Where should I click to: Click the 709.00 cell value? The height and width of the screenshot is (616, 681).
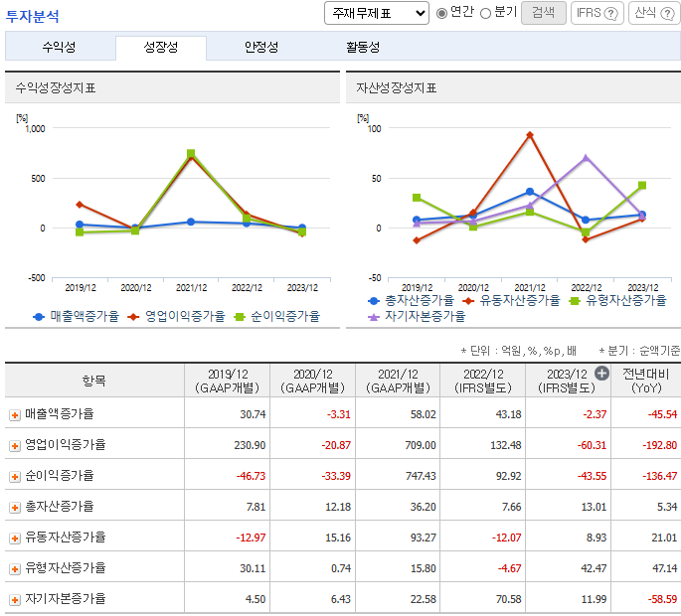[421, 445]
